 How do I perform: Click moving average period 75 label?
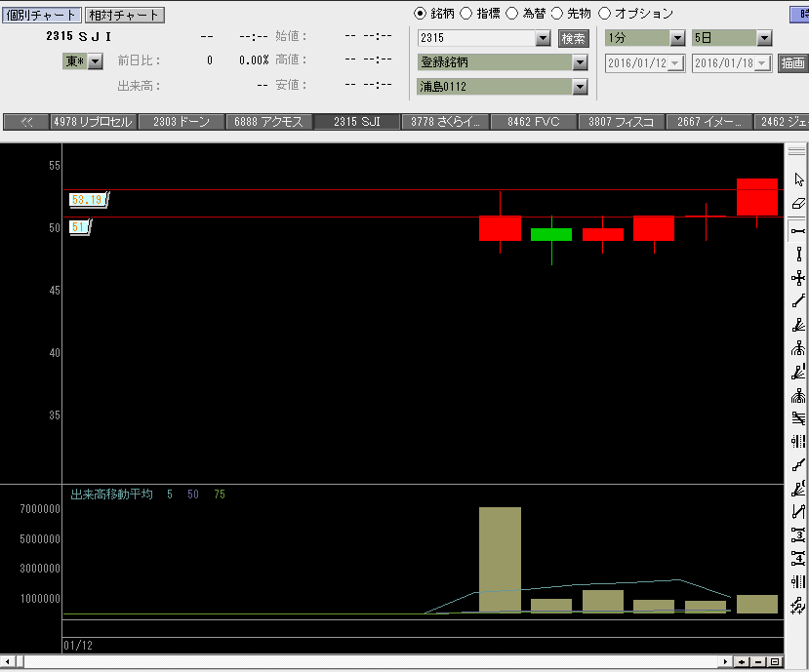[220, 494]
